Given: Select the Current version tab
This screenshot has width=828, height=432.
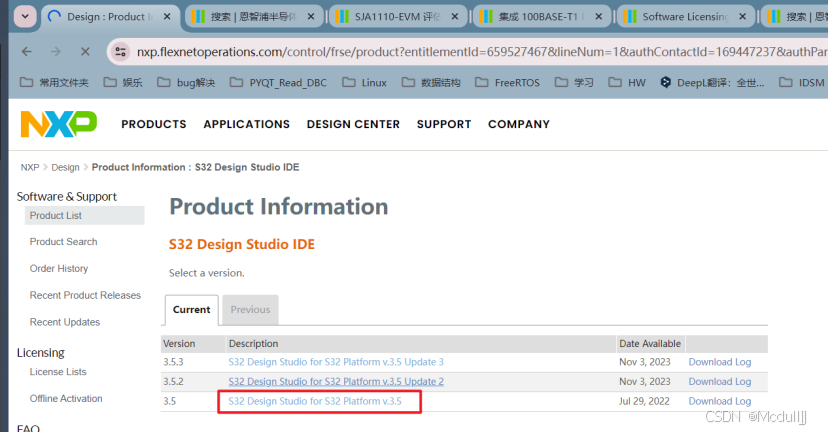Looking at the screenshot, I should 191,310.
